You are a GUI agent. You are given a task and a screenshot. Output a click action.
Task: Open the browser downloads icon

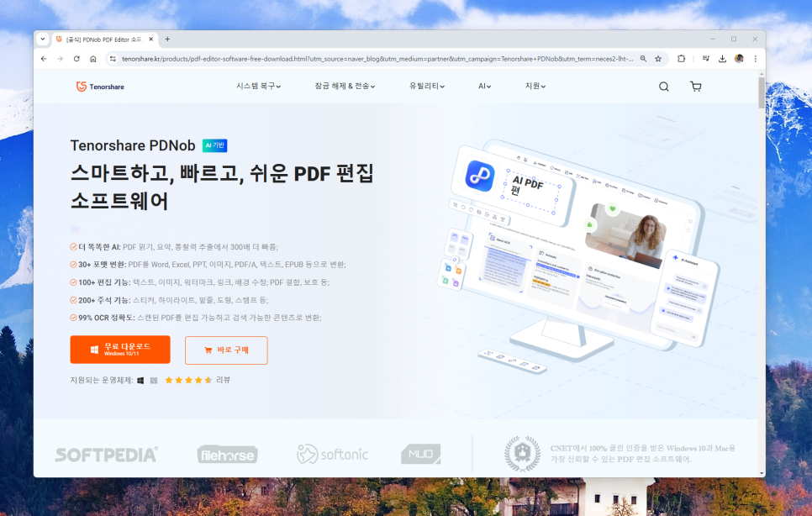722,59
